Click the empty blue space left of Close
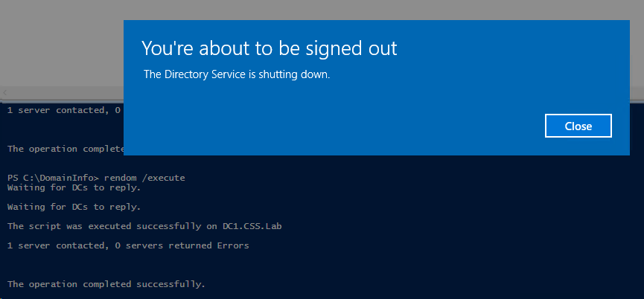Image resolution: width=644 pixels, height=299 pixels. [335, 126]
